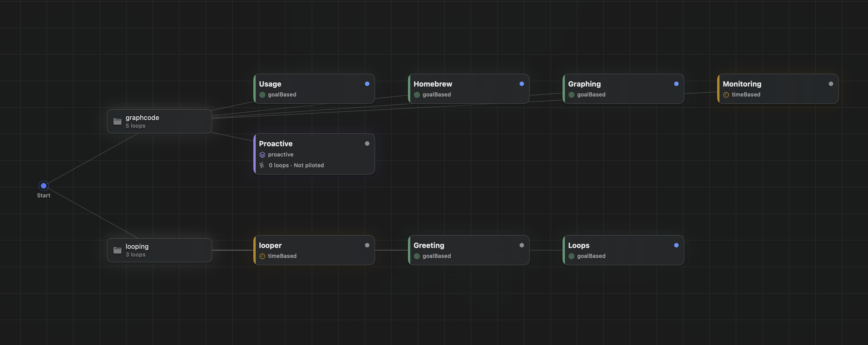868x345 pixels.
Task: Click the Monitoring timeBased clock icon
Action: pyautogui.click(x=726, y=95)
